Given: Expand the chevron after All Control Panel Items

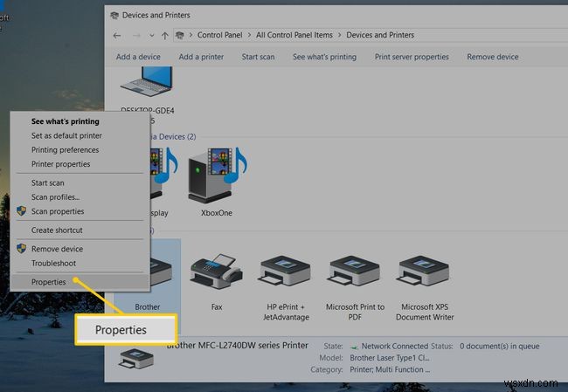Looking at the screenshot, I should point(339,35).
